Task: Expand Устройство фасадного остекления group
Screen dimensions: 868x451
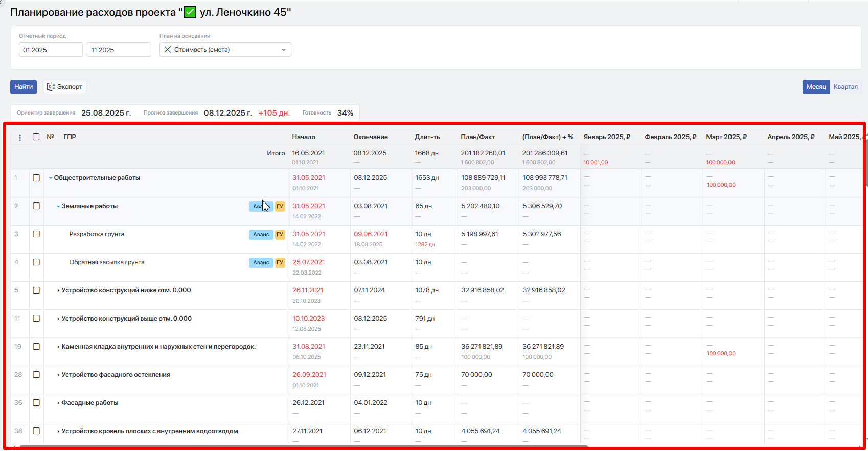Action: tap(58, 375)
